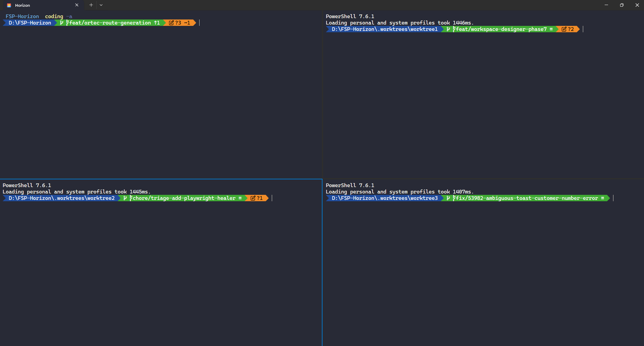Click the D:\FSP-Horizon path segment in top-left pane
644x346 pixels.
pyautogui.click(x=30, y=23)
